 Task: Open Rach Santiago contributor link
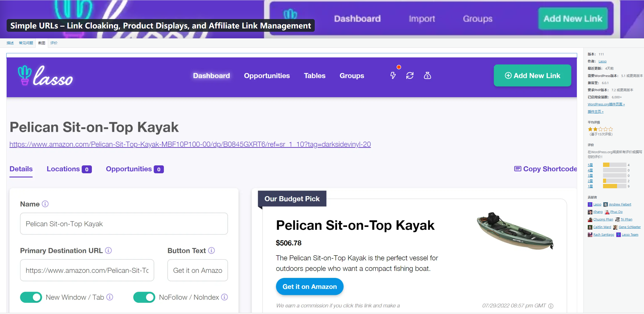click(x=604, y=235)
